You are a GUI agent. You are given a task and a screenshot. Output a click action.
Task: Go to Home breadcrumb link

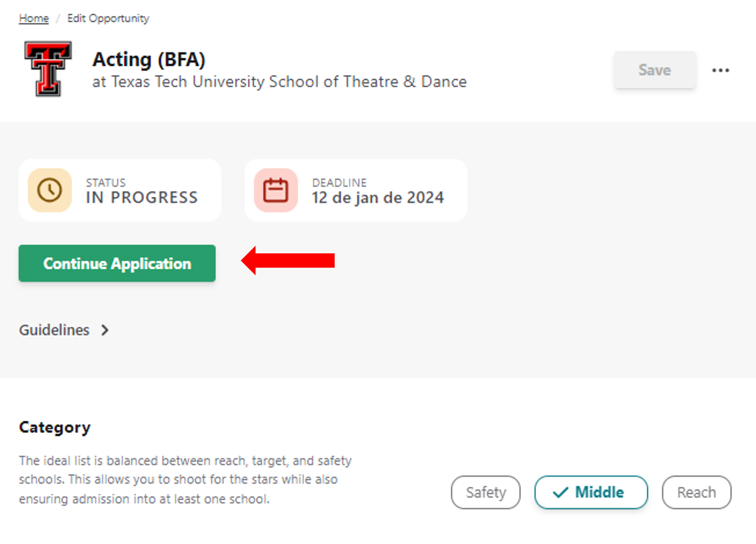click(33, 18)
